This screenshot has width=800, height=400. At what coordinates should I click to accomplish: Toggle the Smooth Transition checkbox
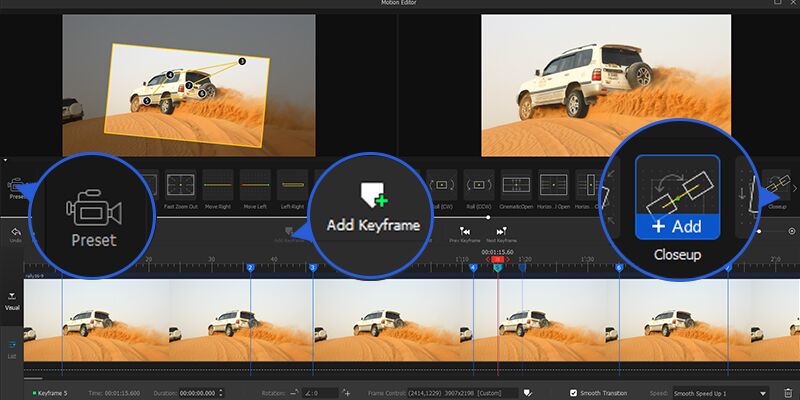click(x=573, y=394)
